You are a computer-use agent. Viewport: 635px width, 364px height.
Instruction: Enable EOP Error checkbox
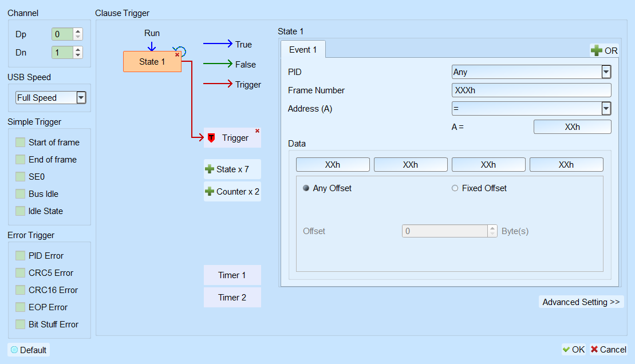point(20,307)
